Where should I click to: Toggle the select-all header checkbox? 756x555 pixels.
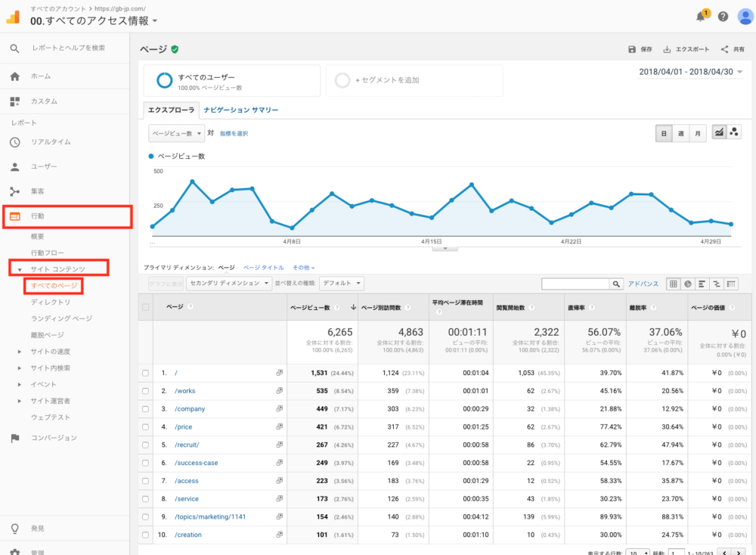[x=146, y=307]
